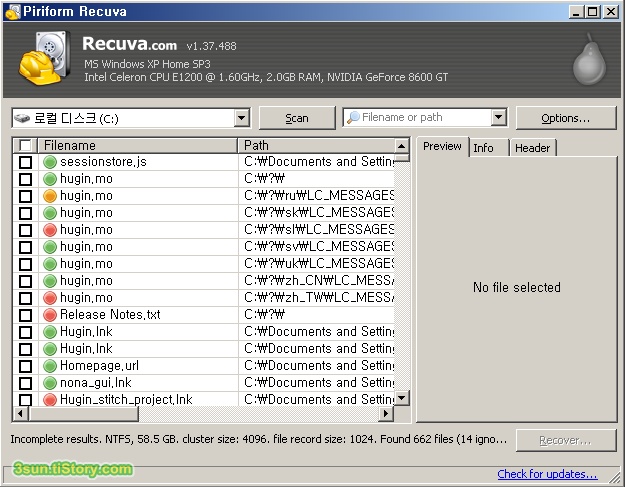Click the red status dot for hugin.mo in sl path
The width and height of the screenshot is (625, 487).
point(50,230)
